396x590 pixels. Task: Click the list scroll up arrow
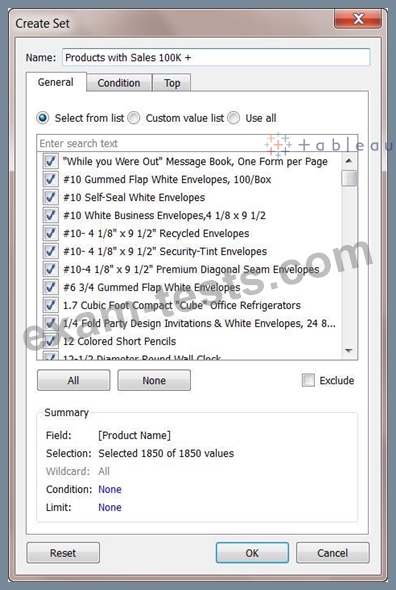click(349, 161)
